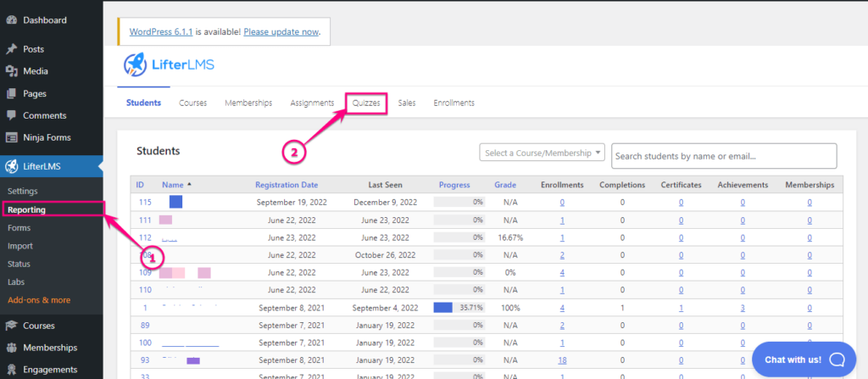Open student ID 109 link

point(145,272)
